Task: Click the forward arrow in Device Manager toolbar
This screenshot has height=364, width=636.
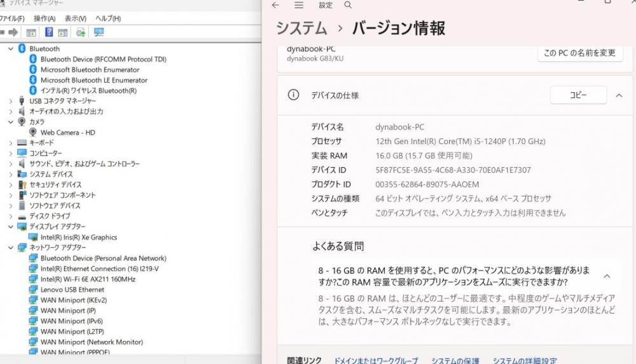Action: (13, 32)
